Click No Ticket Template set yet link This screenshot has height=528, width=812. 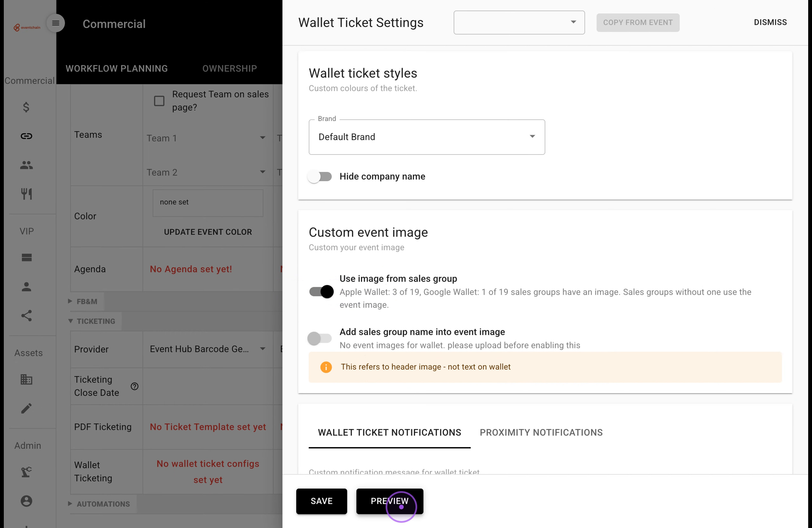pyautogui.click(x=208, y=427)
